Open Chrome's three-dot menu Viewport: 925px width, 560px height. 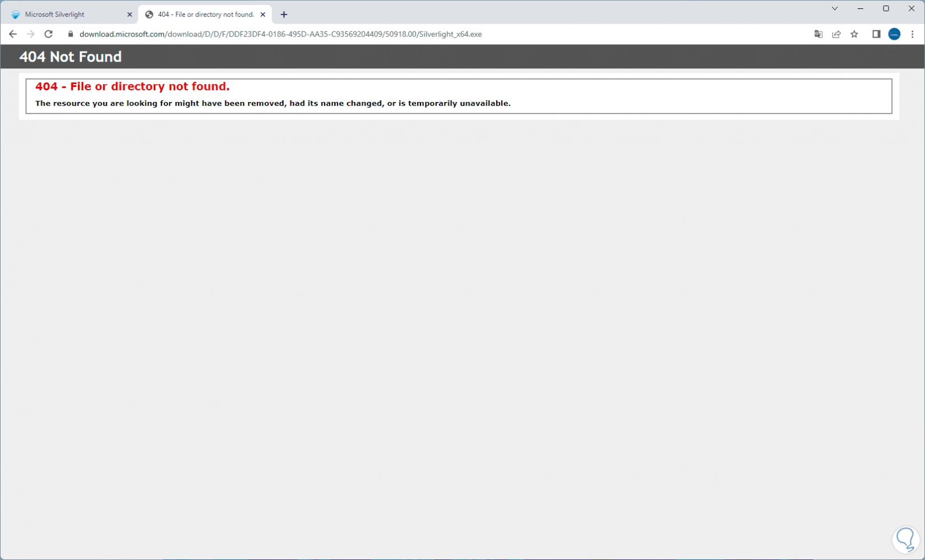912,34
